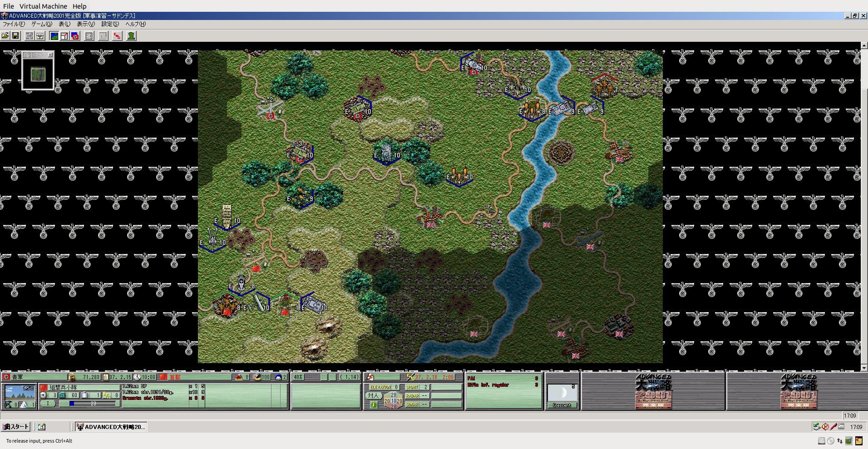Click the mini map thumbnail
Viewport: 868px width, 449px height.
pyautogui.click(x=38, y=74)
